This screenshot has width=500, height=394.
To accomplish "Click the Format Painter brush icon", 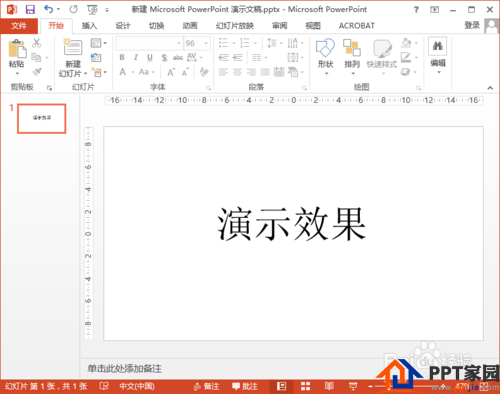I will click(x=37, y=71).
